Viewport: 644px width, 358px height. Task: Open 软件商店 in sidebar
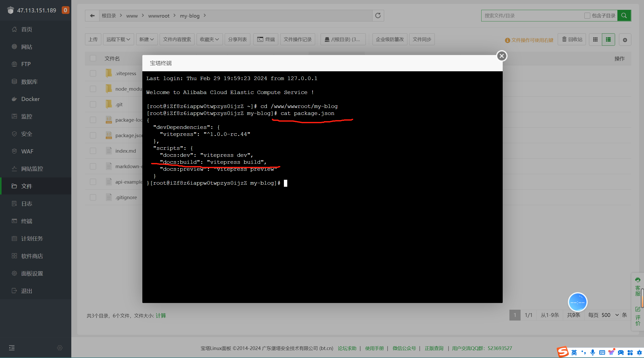(x=36, y=256)
